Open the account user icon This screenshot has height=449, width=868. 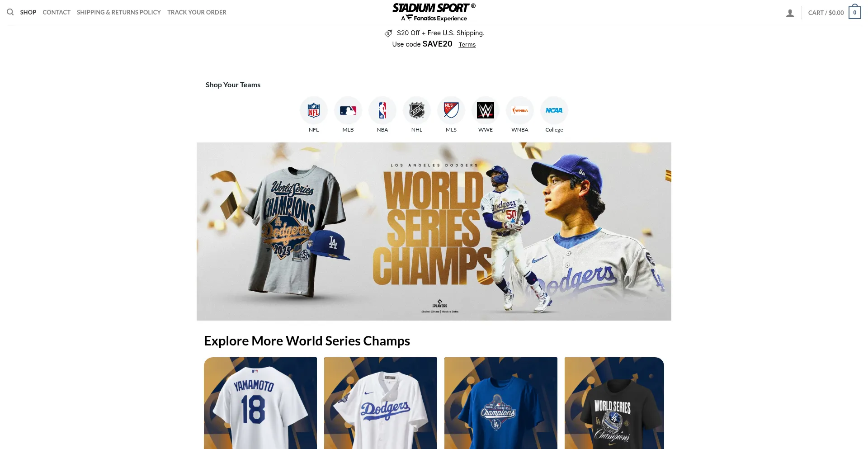click(790, 13)
